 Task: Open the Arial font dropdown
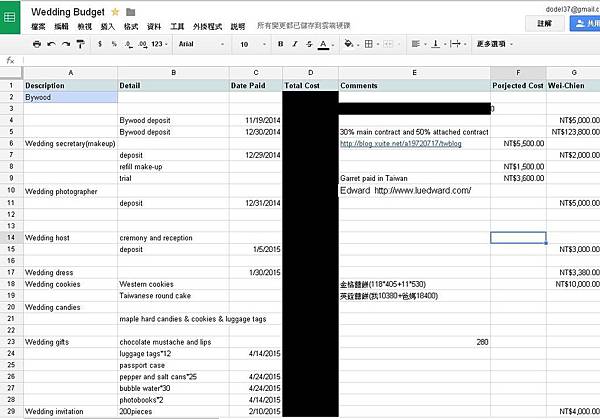click(201, 44)
